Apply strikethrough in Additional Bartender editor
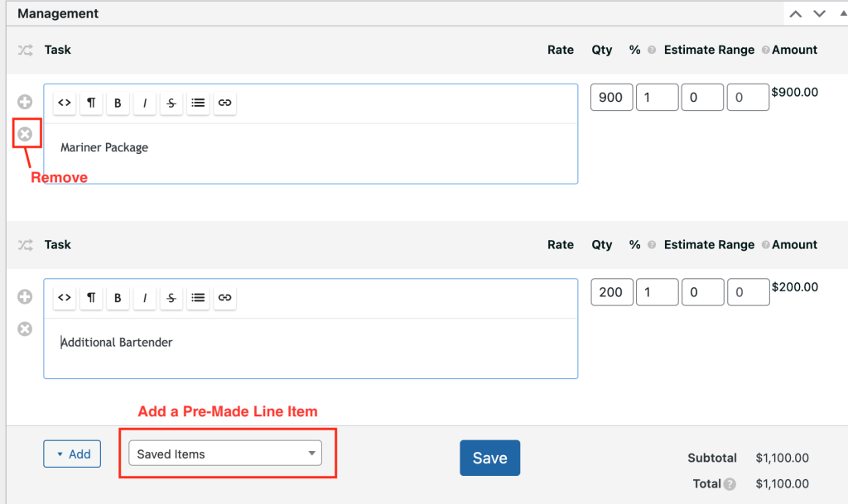The width and height of the screenshot is (848, 504). click(171, 298)
